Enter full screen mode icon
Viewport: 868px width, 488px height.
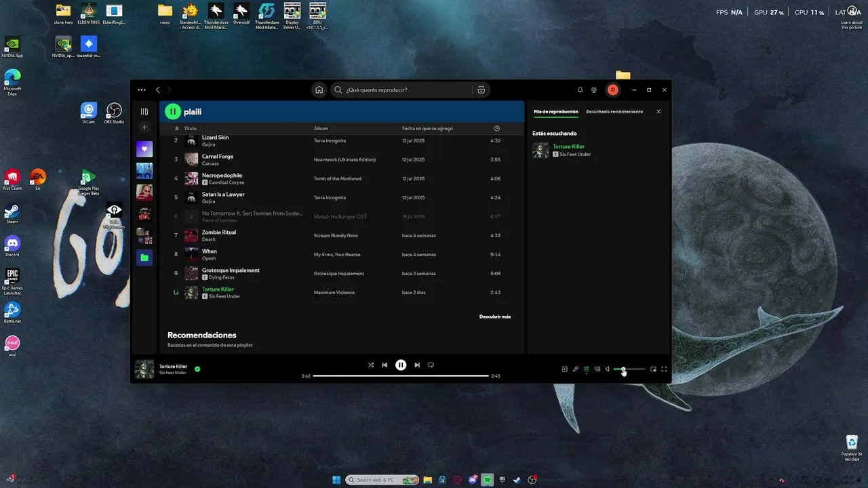point(664,369)
